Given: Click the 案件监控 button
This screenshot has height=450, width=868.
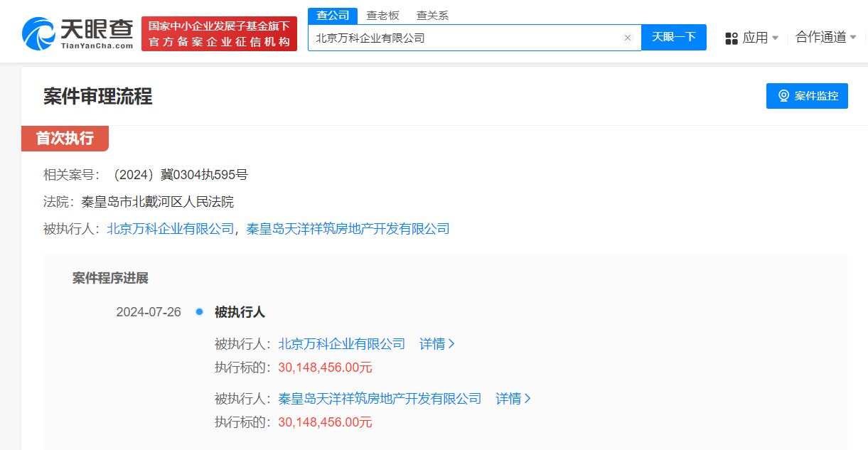Looking at the screenshot, I should tap(807, 95).
